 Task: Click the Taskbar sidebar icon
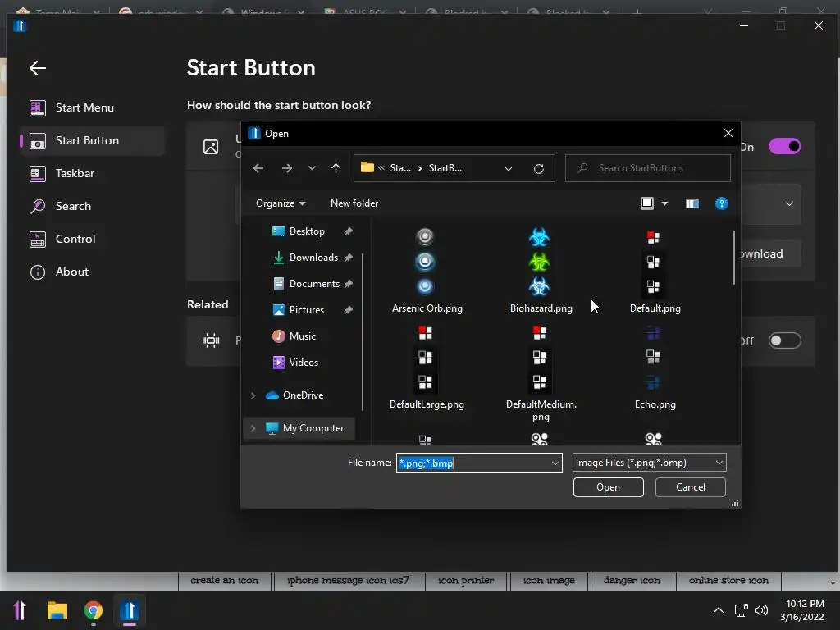pos(38,174)
